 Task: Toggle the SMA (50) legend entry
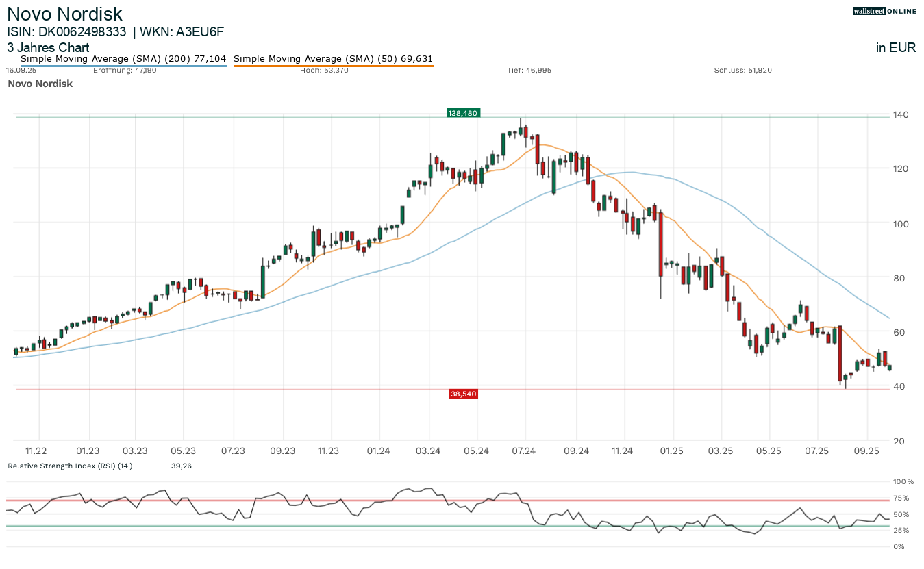(x=334, y=59)
